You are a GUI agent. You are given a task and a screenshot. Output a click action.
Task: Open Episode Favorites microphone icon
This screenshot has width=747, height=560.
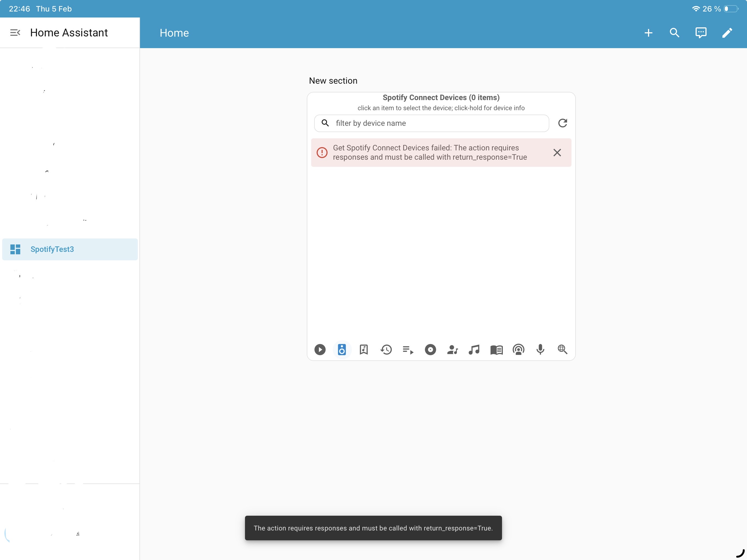tap(540, 349)
